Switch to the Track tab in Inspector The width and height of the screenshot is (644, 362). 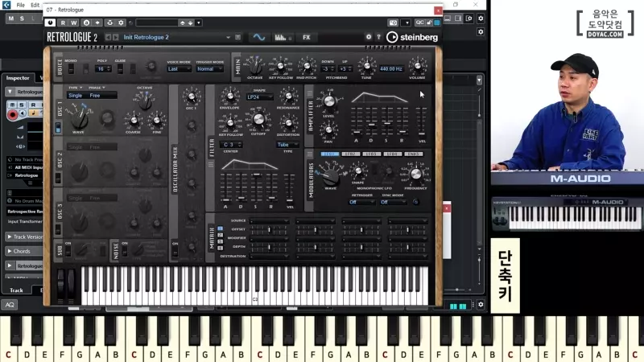coord(16,290)
